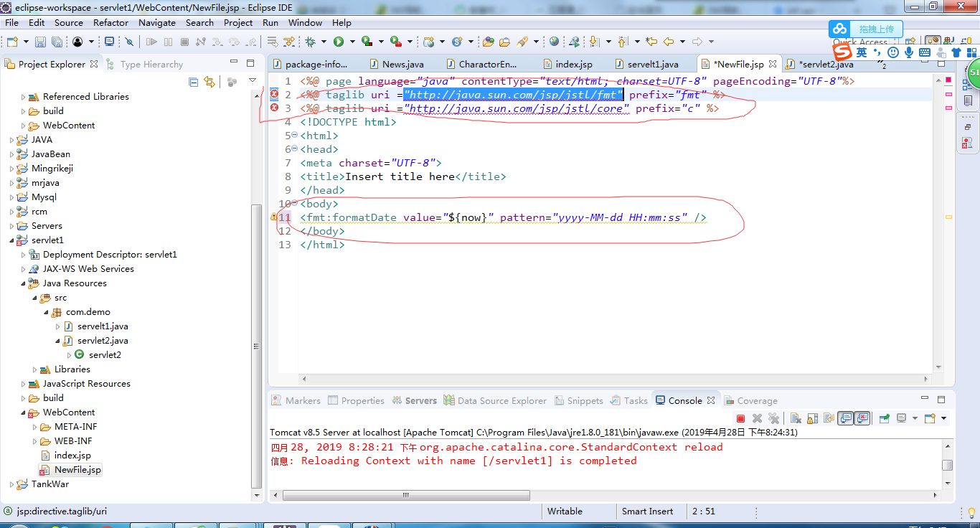Image resolution: width=980 pixels, height=528 pixels.
Task: Open the Servers view tab
Action: pos(415,400)
